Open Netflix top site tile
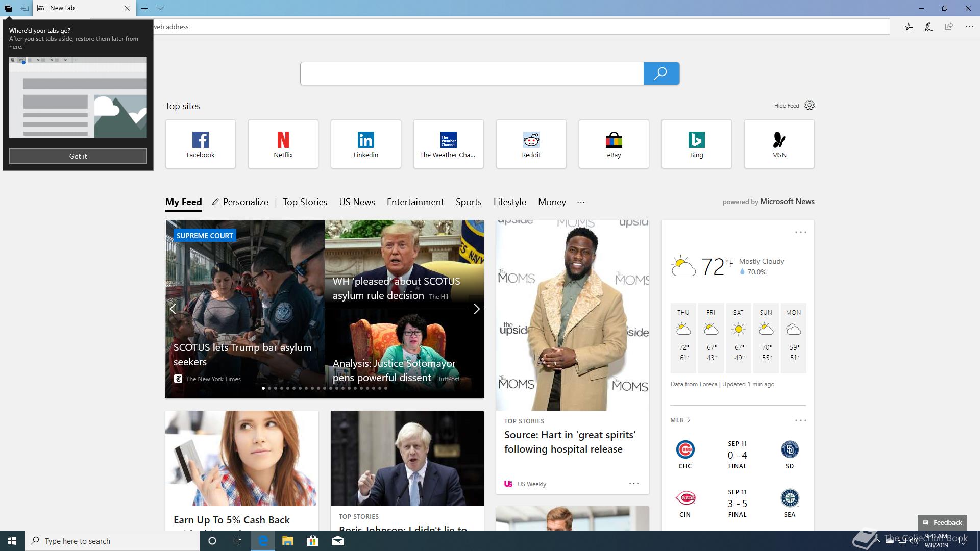Viewport: 980px width, 551px height. coord(283,144)
